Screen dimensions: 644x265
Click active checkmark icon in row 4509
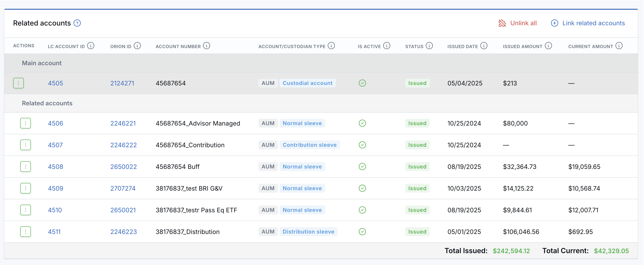click(362, 188)
